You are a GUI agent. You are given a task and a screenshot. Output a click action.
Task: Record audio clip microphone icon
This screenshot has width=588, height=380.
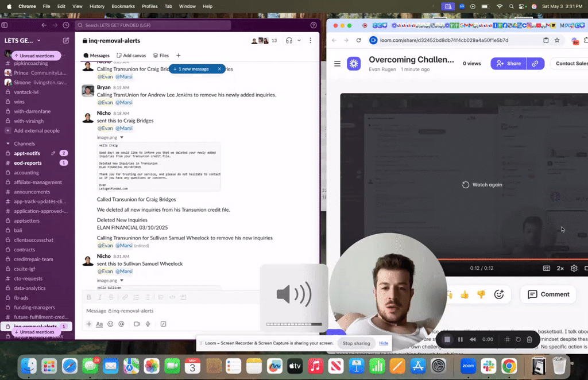(148, 324)
